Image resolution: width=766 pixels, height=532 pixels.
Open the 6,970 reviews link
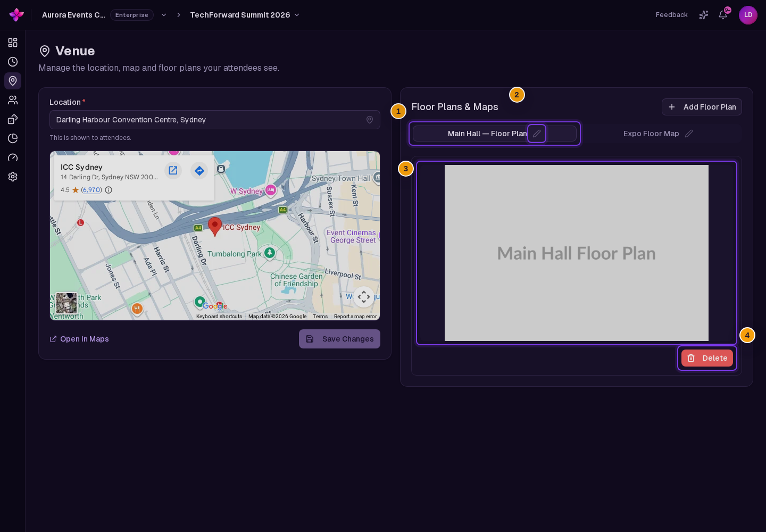tap(91, 190)
